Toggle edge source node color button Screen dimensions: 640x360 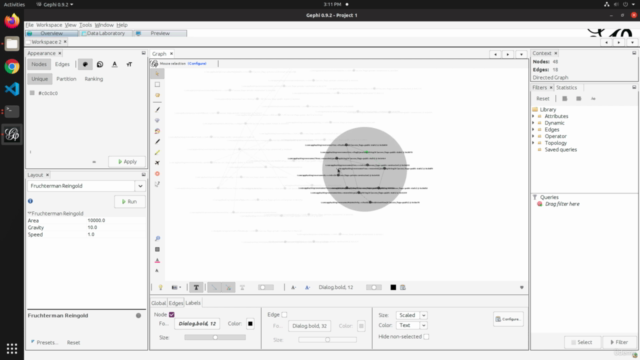(228, 287)
